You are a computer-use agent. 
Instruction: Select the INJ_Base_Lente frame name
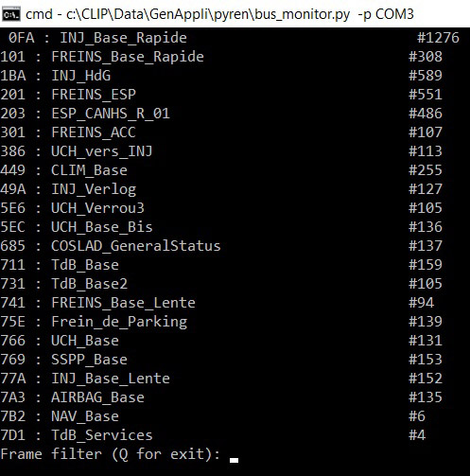(111, 379)
